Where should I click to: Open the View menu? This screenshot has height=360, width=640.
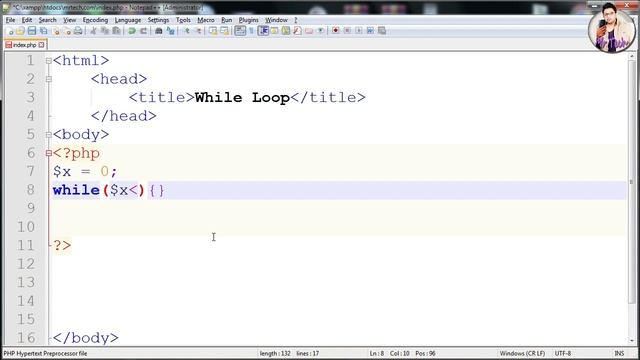69,20
